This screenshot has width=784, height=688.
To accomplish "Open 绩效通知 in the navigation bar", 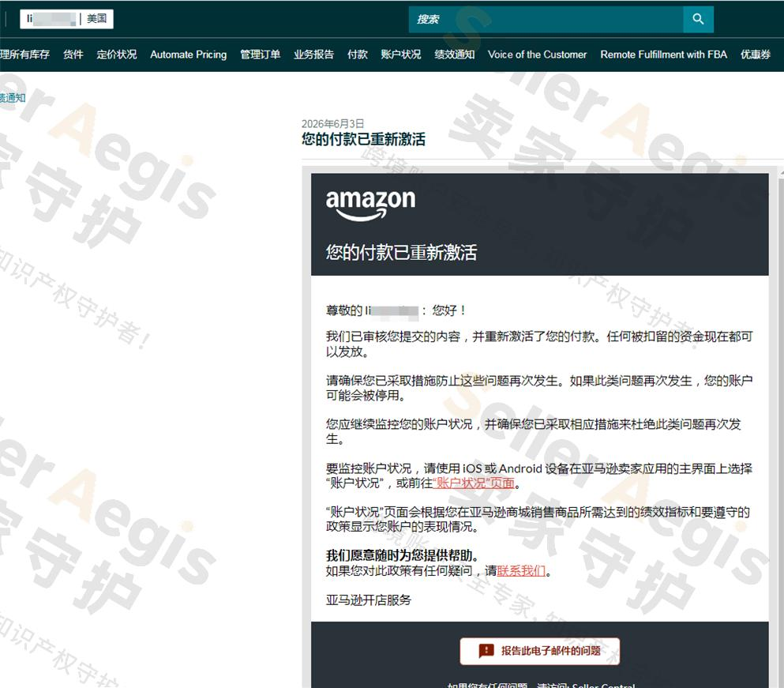I will [455, 54].
